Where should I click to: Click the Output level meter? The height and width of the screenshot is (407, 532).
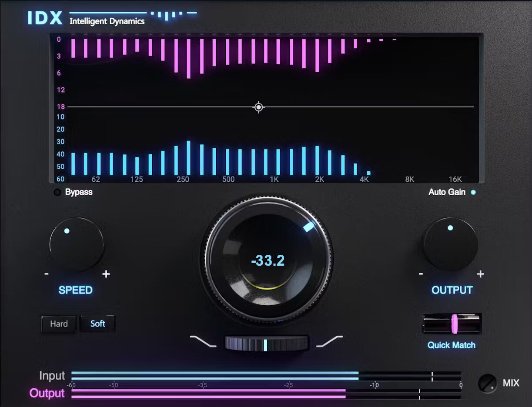pyautogui.click(x=266, y=394)
